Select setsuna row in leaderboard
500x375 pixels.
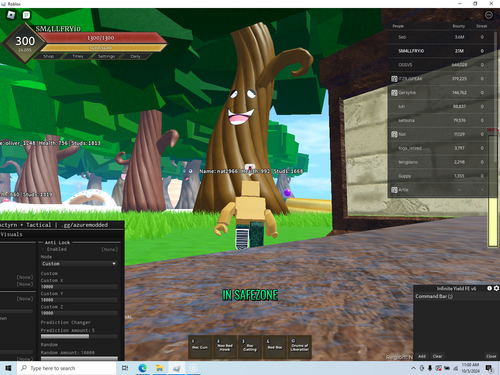440,120
